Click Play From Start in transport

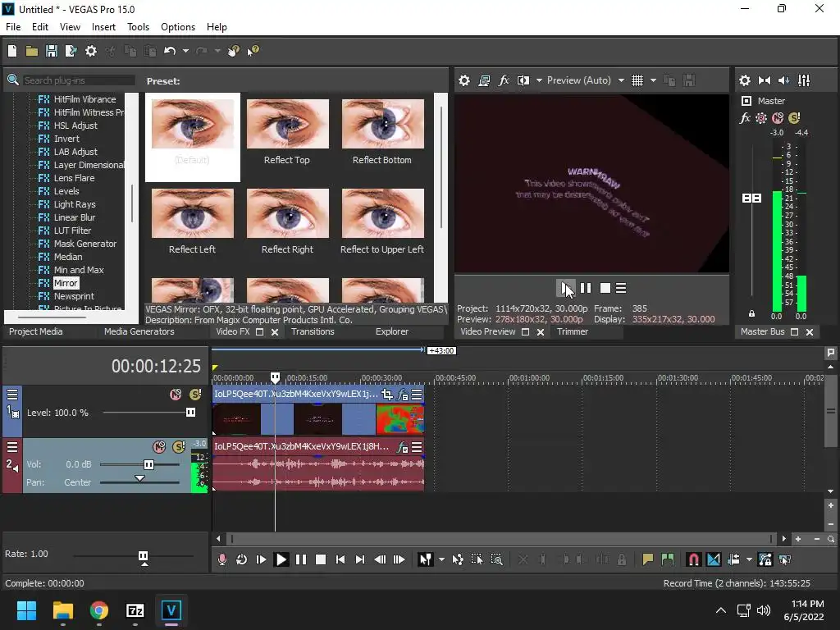(262, 559)
